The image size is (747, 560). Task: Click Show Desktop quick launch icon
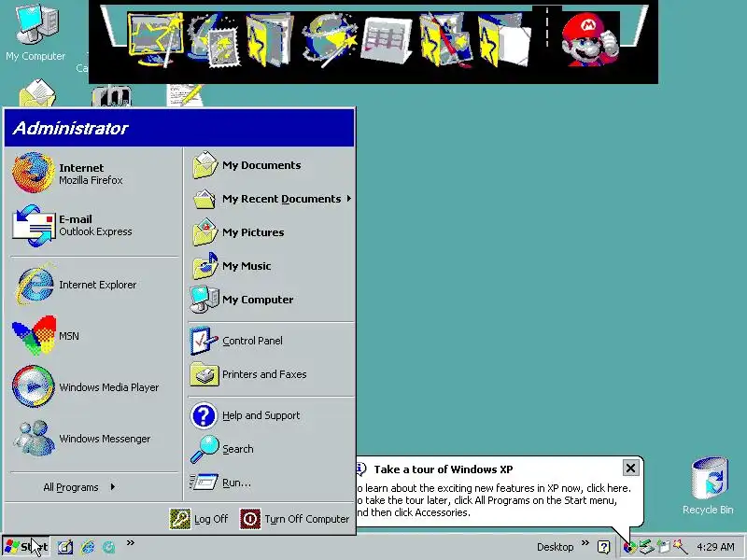coord(65,547)
